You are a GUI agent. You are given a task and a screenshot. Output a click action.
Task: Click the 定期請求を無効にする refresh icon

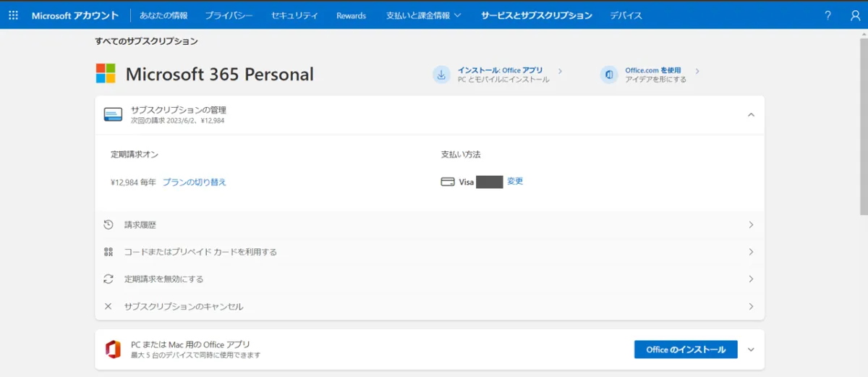coord(109,279)
